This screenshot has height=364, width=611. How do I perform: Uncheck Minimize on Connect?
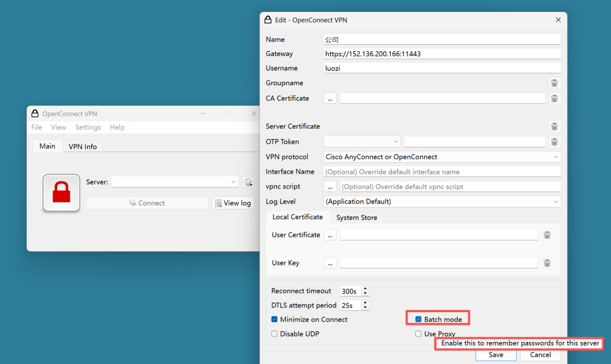[x=274, y=320]
